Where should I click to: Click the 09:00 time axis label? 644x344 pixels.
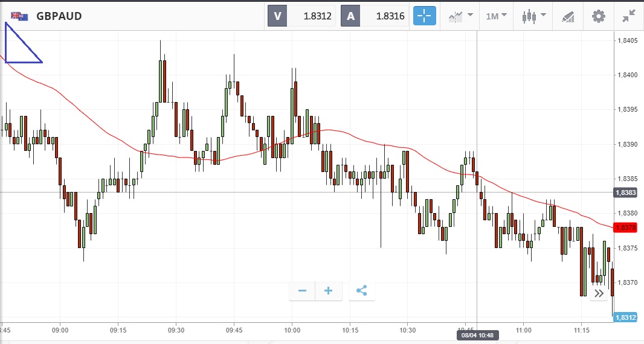[x=60, y=330]
